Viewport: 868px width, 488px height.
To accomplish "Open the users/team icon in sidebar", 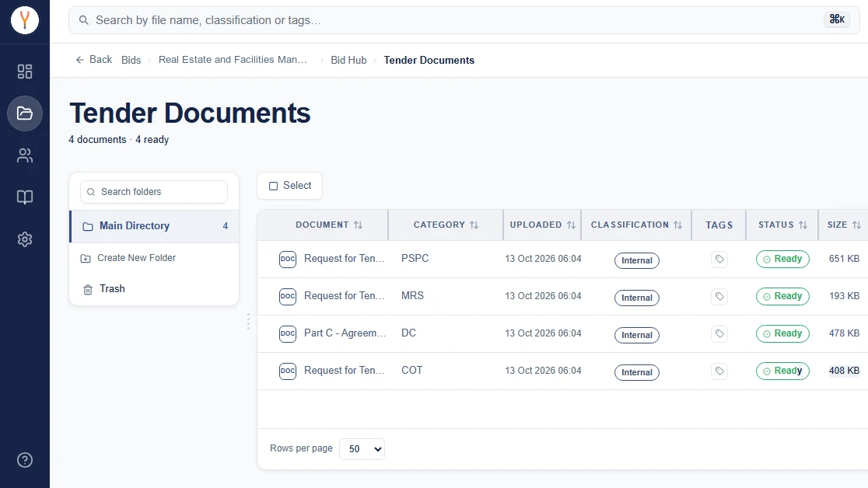I will (25, 155).
